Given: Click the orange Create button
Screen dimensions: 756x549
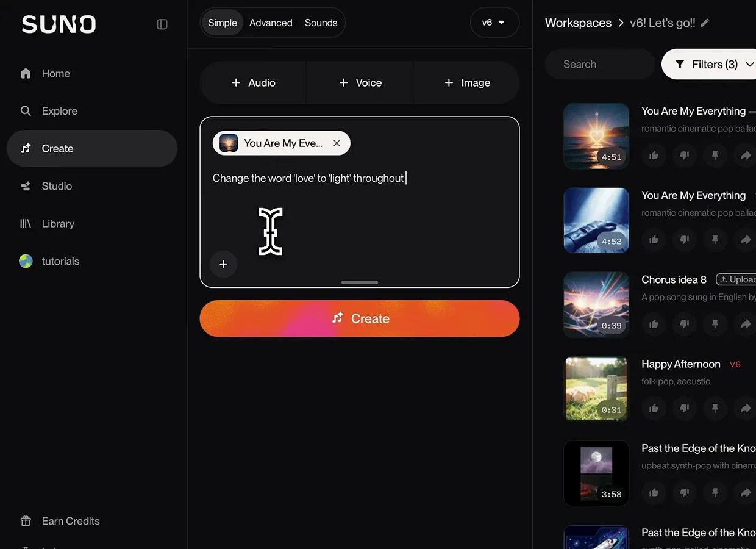Looking at the screenshot, I should tap(360, 318).
